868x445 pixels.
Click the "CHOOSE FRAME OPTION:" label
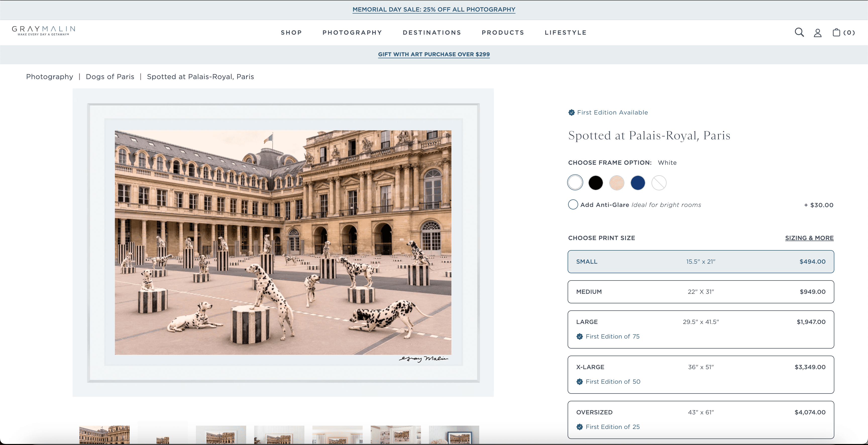pyautogui.click(x=610, y=163)
